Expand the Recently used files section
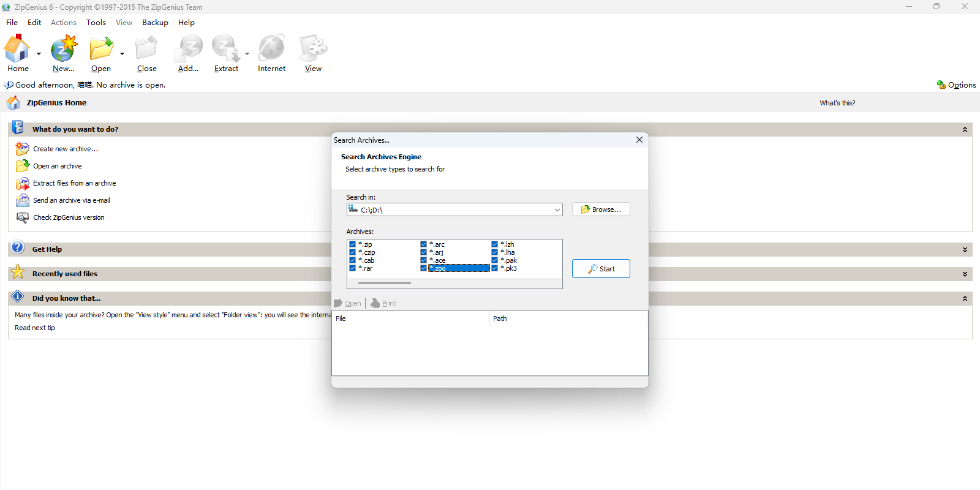 click(x=964, y=274)
